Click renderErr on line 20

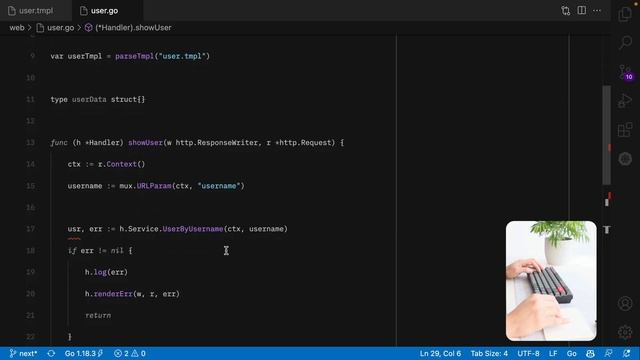(113, 294)
